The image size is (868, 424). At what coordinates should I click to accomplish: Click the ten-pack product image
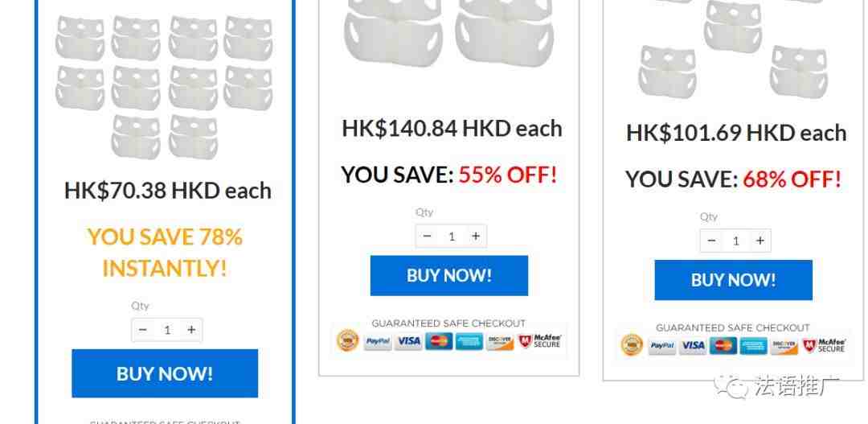[165, 87]
